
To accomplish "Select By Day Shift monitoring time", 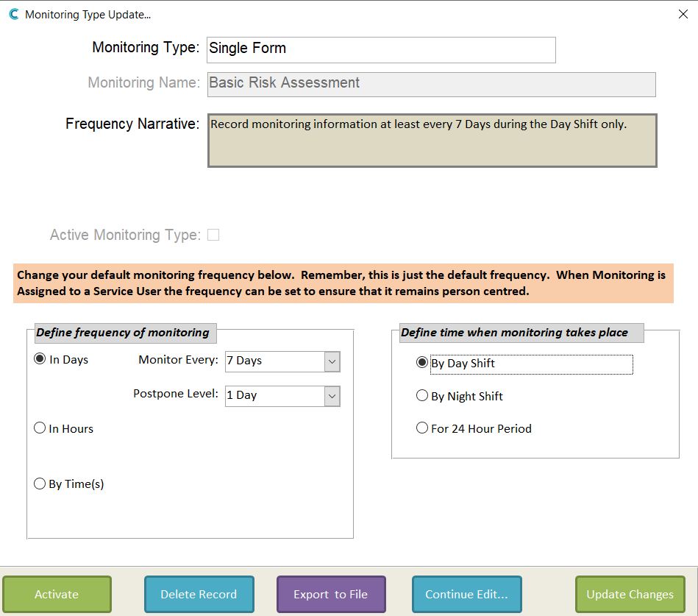I will (x=422, y=363).
